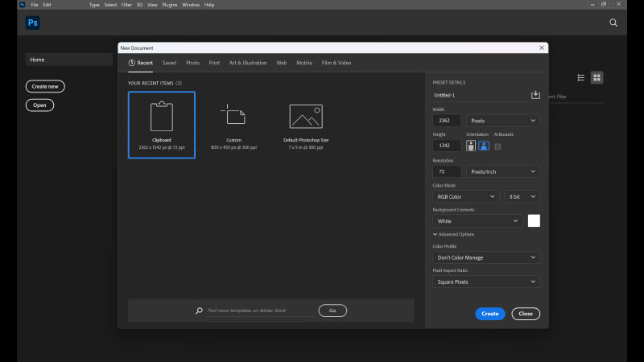
Task: Open the Color Profile dropdown
Action: pos(485,257)
